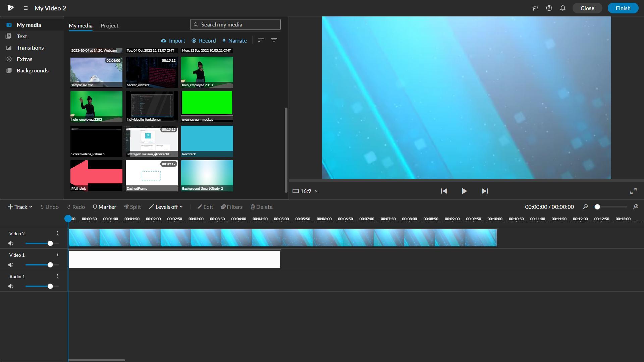The image size is (644, 362).
Task: Switch to the Project tab
Action: (109, 25)
